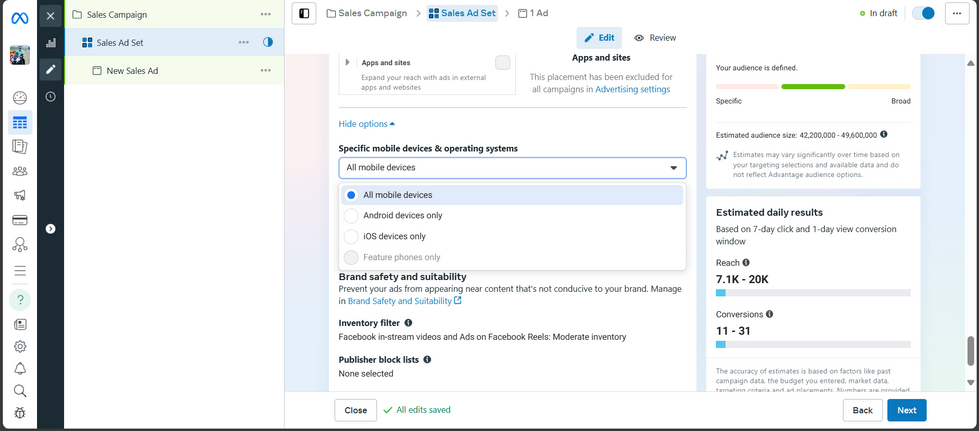Switch to Edit tab
The height and width of the screenshot is (431, 979).
(x=599, y=37)
